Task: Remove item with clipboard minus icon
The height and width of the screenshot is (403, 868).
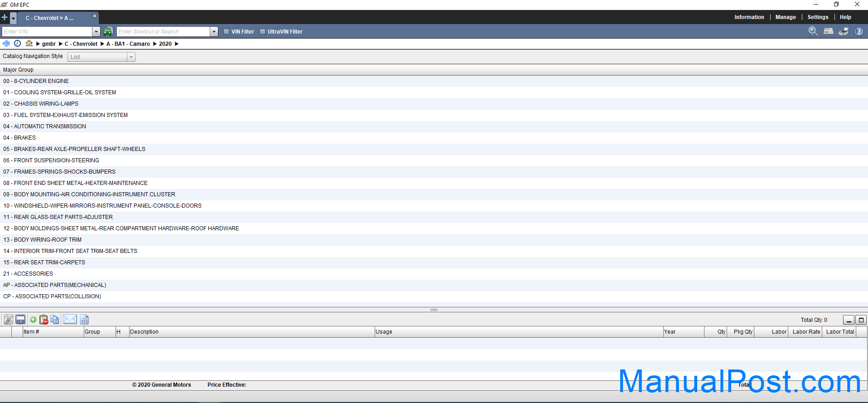Action: [44, 320]
